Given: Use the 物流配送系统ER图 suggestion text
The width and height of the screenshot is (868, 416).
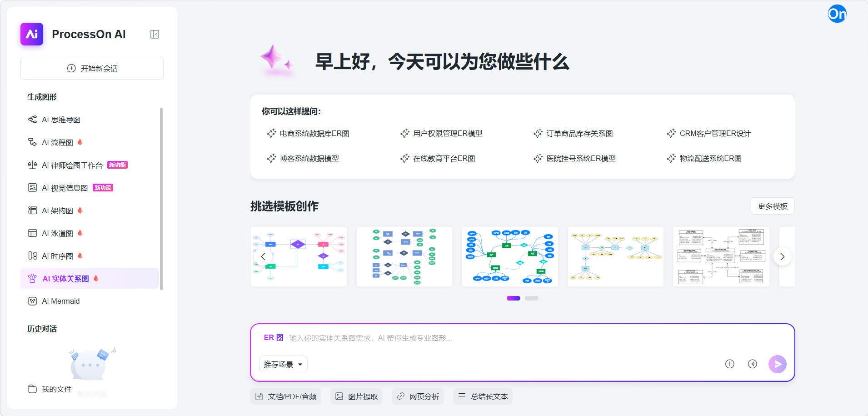Looking at the screenshot, I should (711, 158).
